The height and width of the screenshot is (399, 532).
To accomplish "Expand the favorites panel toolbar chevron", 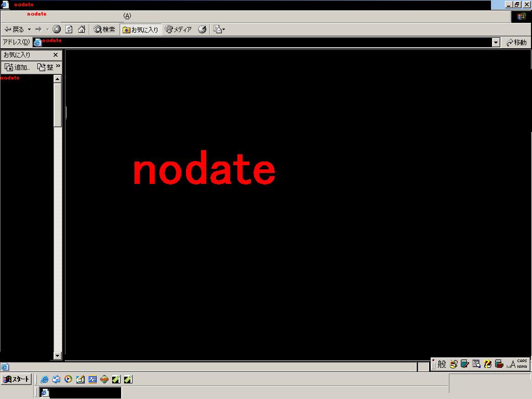I will (58, 66).
